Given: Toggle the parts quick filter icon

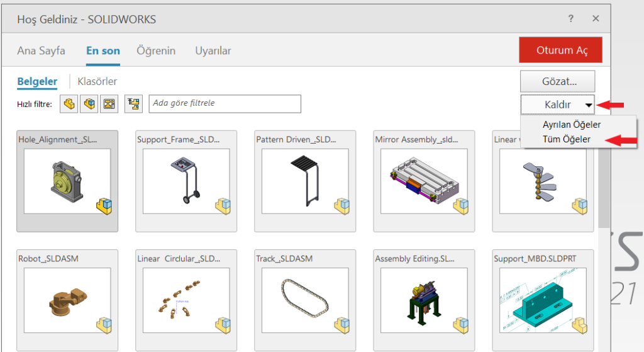Looking at the screenshot, I should click(x=69, y=104).
